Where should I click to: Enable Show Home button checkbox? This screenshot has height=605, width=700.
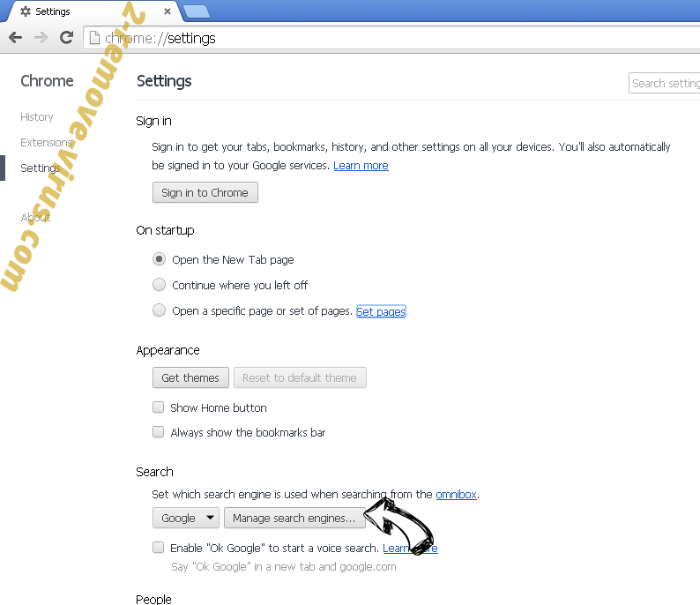[x=158, y=407]
